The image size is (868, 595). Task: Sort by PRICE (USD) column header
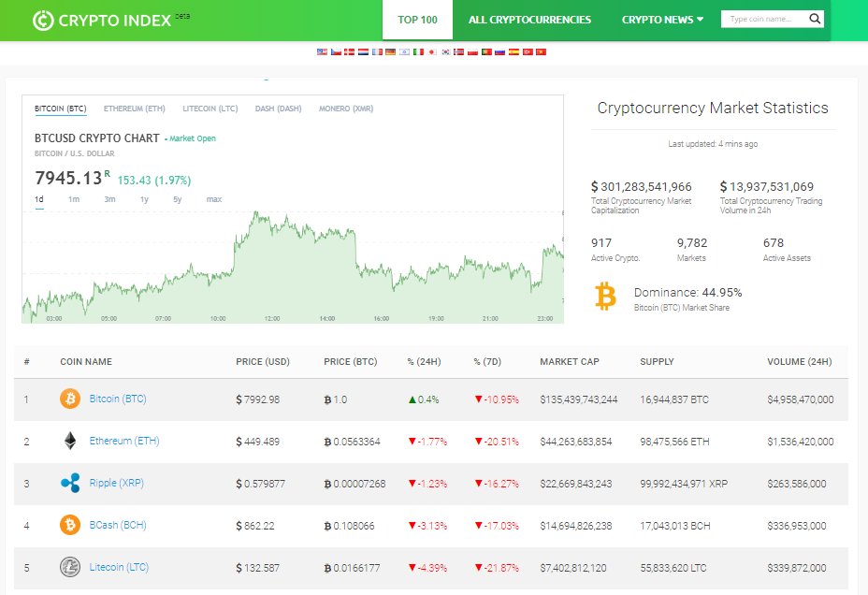pos(263,361)
